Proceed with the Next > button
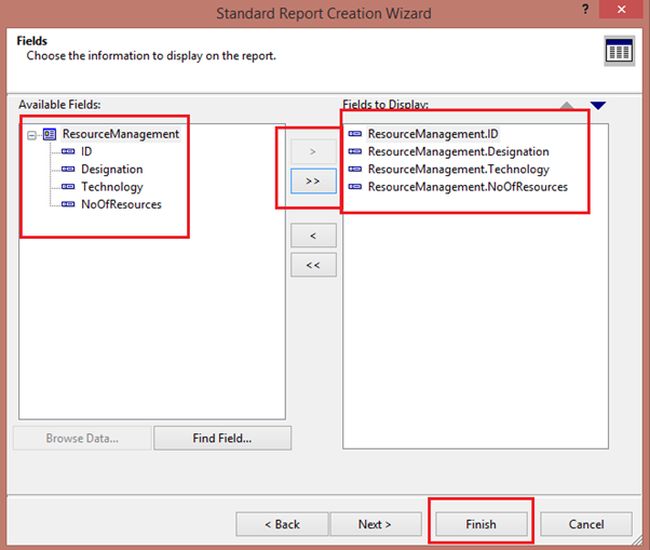This screenshot has width=650, height=550. (376, 524)
